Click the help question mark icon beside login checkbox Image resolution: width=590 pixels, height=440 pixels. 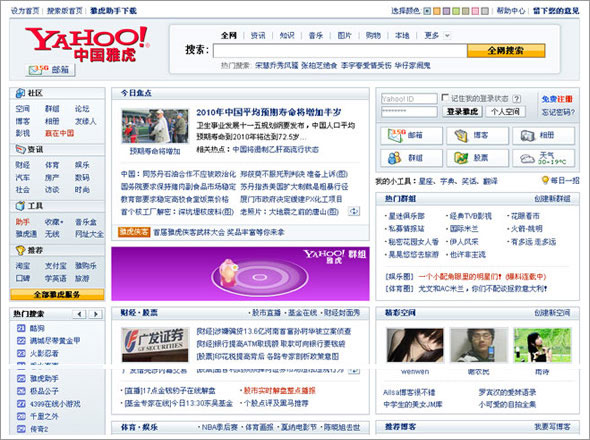[x=517, y=99]
